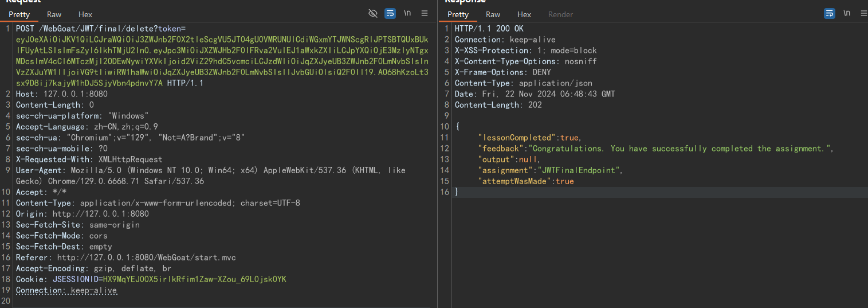Viewport: 868px width, 308px height.
Task: Click Connection: keep-alive in the response
Action: point(505,40)
